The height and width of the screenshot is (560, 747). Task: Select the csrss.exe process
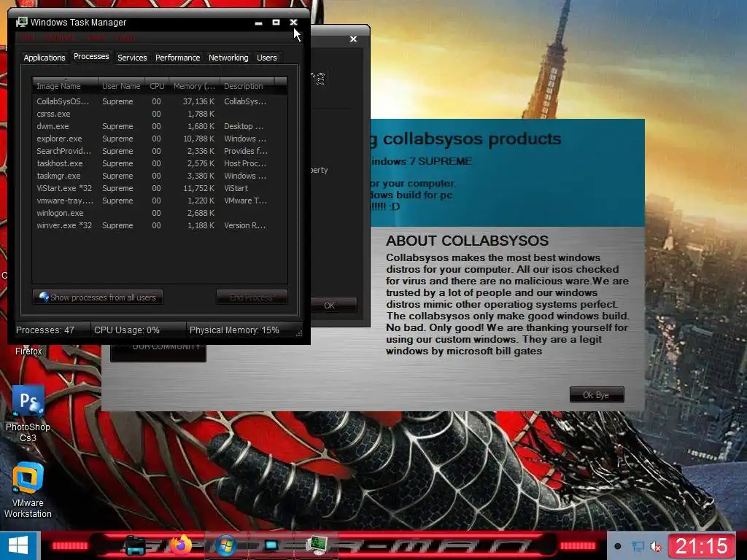160,114
